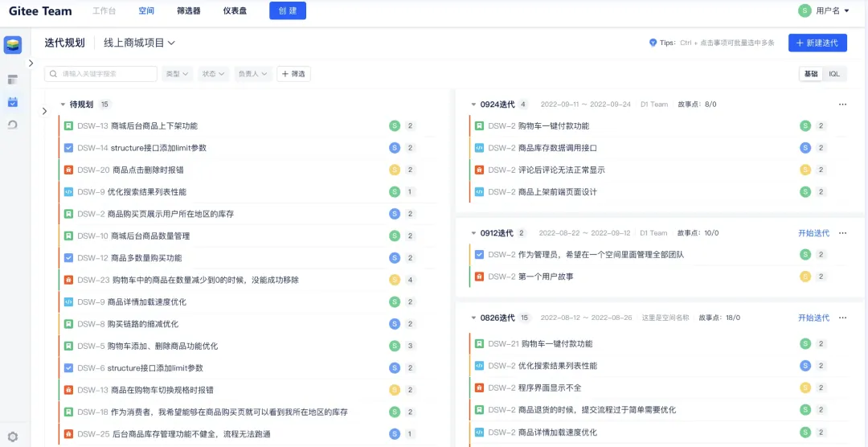Click assignee avatar of DSW-12 商品多数量购买功能
This screenshot has height=447, width=868.
pyautogui.click(x=394, y=257)
